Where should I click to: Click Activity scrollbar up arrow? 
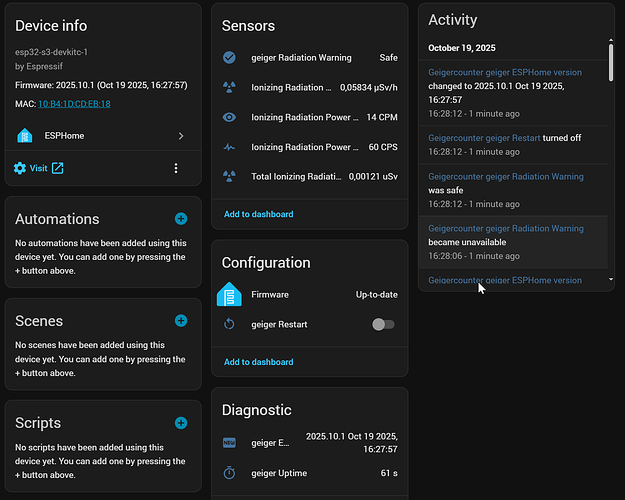point(611,40)
